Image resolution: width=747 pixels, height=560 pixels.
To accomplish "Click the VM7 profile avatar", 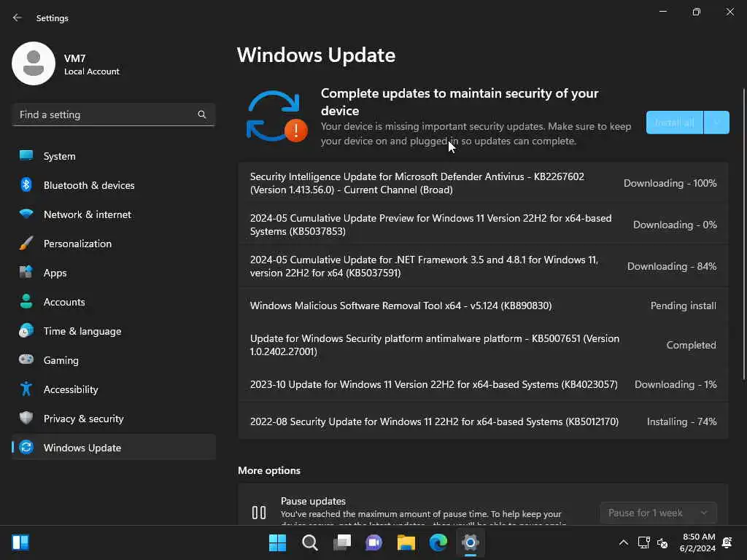I will tap(34, 63).
